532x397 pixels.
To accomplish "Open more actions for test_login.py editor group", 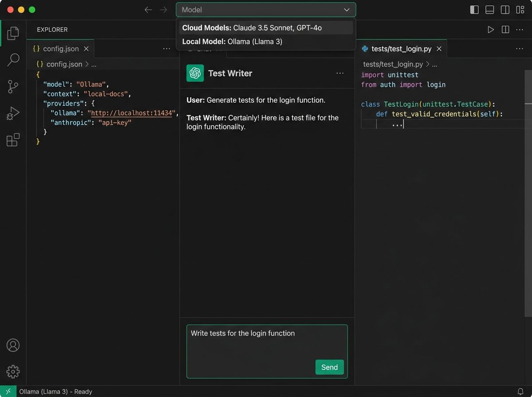I will [520, 49].
